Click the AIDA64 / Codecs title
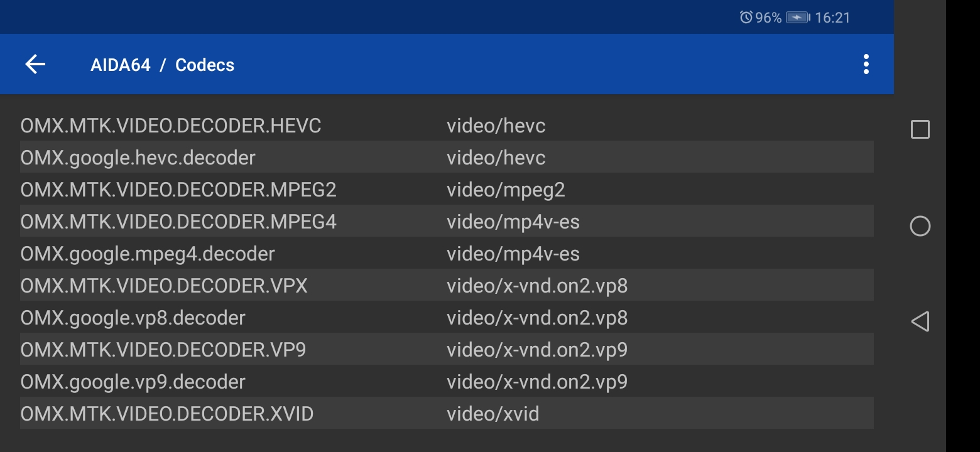Viewport: 980px width, 452px height. 162,65
